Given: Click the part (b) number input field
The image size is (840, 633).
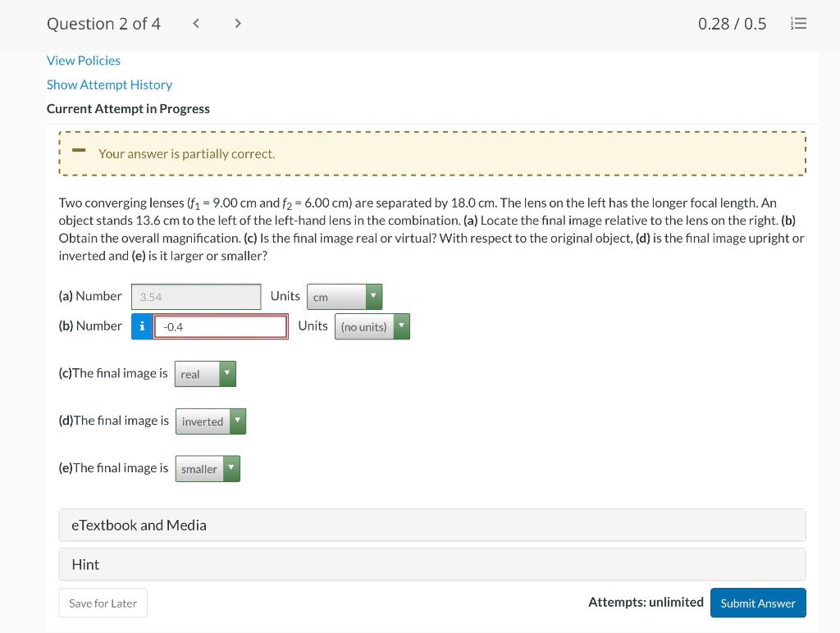Looking at the screenshot, I should [221, 326].
